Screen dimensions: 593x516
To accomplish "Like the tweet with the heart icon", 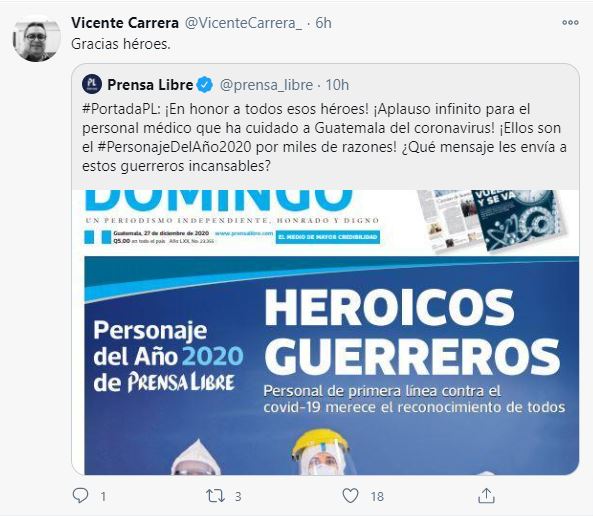I will point(350,495).
